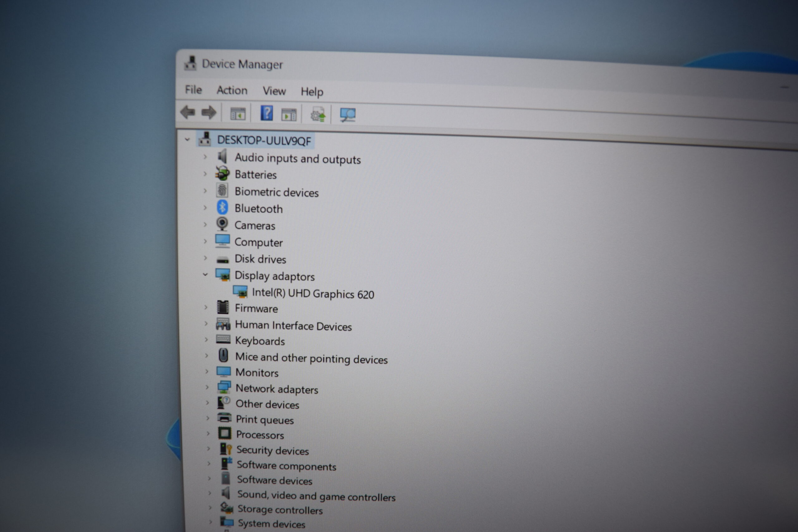Click the Show/Hide Action Pane toolbar icon
798x532 pixels.
pos(289,115)
